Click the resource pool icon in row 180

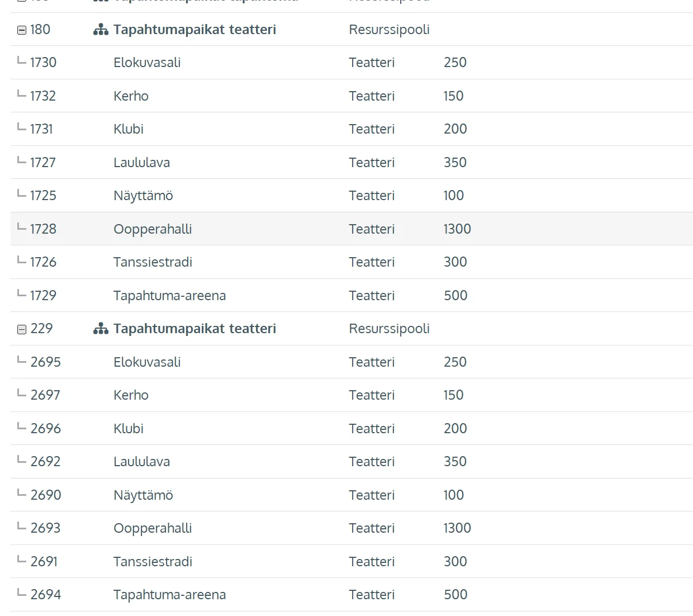[101, 30]
